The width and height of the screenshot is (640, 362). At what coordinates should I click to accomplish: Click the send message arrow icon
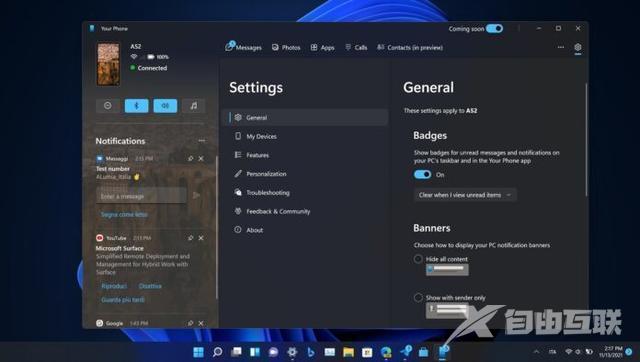coord(196,195)
